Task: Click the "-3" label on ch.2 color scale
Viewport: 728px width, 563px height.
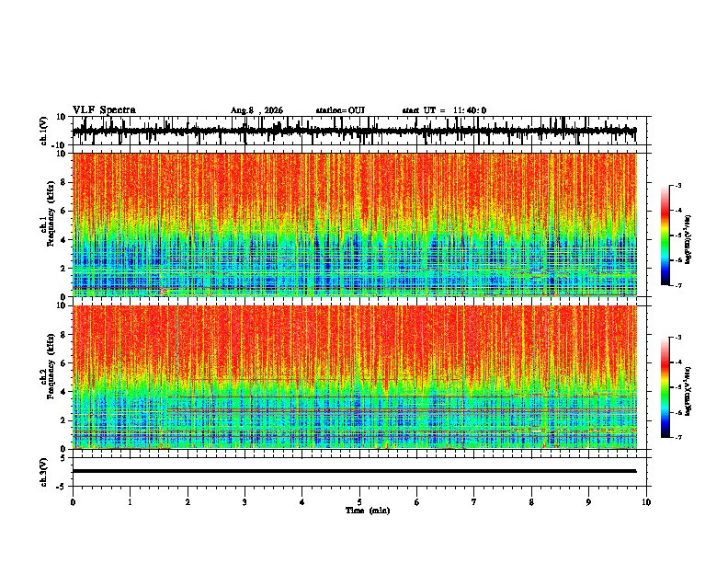Action: click(x=678, y=338)
